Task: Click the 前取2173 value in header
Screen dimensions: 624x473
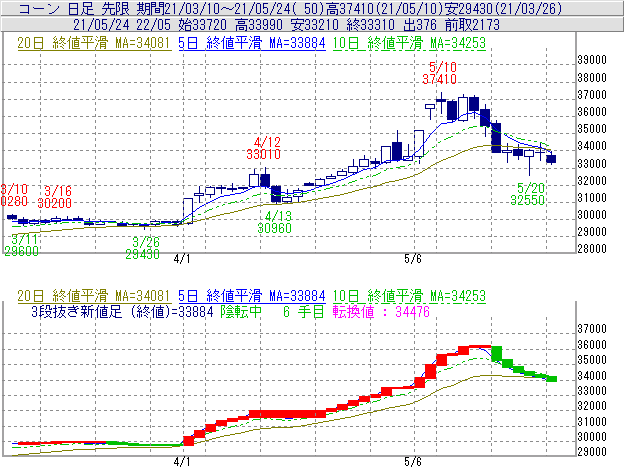Action: point(472,25)
